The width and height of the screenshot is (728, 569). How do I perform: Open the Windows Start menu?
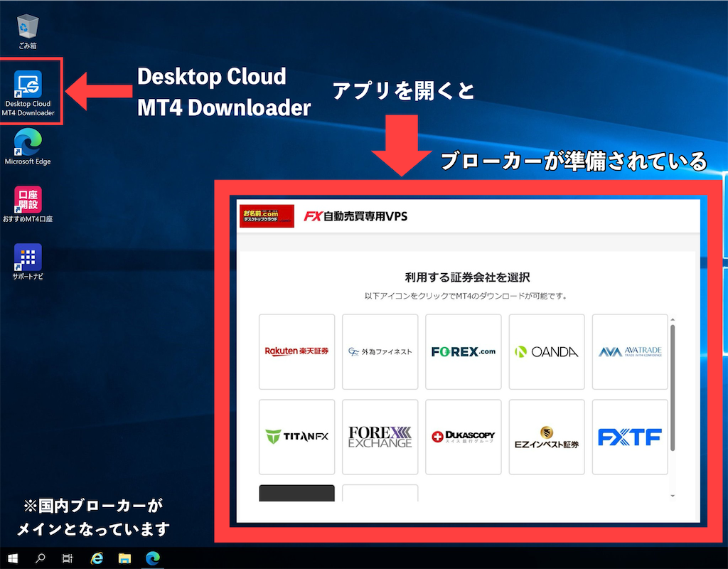pyautogui.click(x=13, y=558)
